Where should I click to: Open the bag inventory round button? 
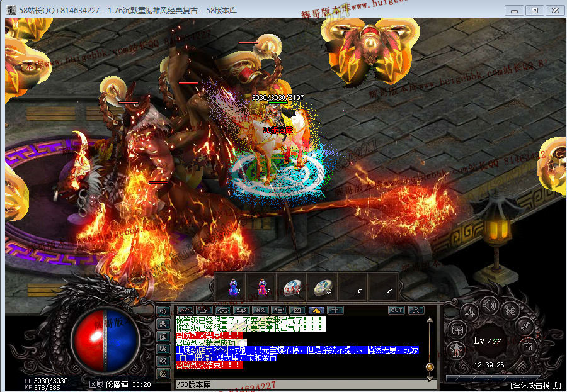click(x=457, y=330)
